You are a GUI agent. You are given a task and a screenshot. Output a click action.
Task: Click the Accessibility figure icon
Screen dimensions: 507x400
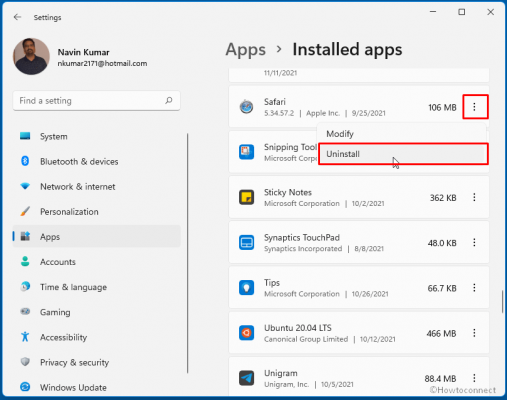(25, 337)
